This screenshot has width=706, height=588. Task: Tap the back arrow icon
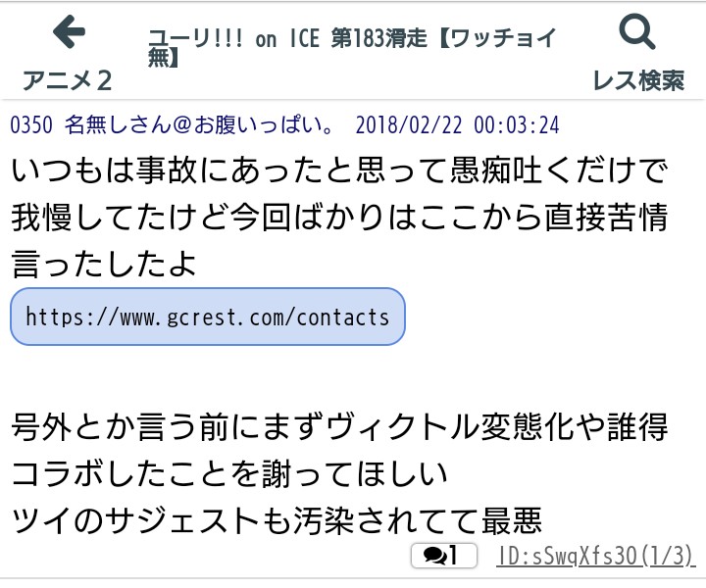pyautogui.click(x=68, y=33)
